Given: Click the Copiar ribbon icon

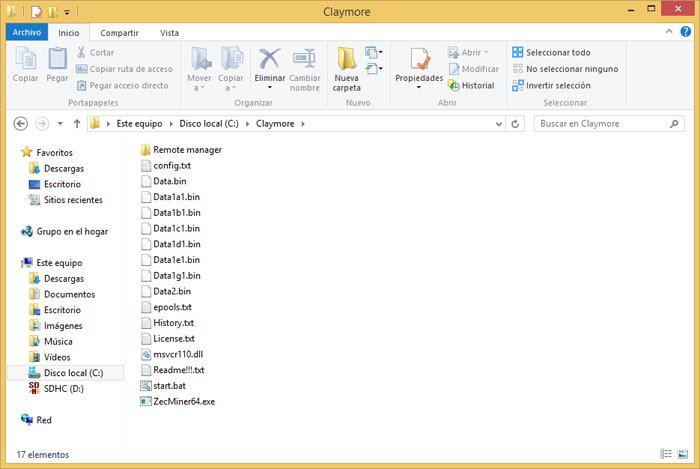Looking at the screenshot, I should [x=25, y=58].
